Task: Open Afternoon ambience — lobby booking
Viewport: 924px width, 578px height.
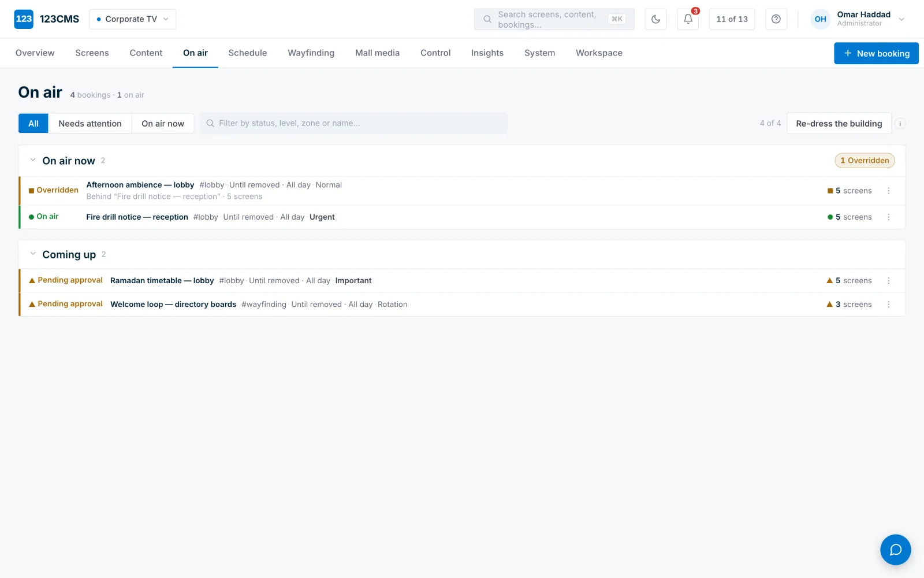Action: 140,185
